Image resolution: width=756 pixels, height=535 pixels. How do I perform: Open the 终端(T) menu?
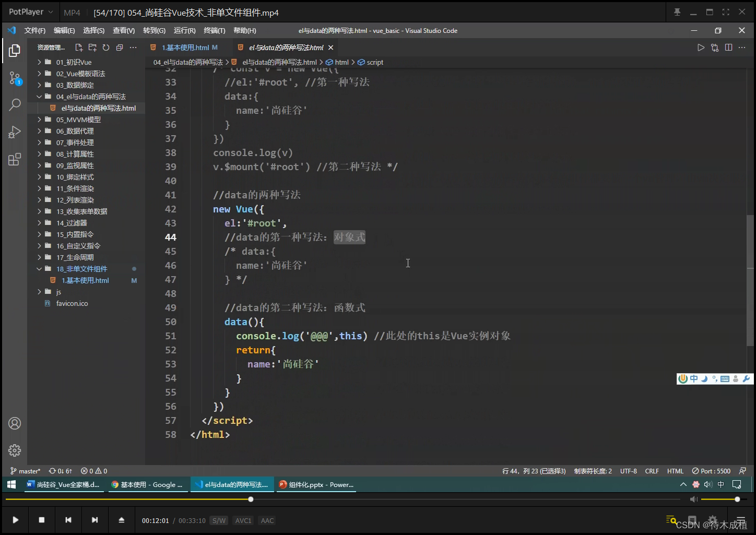[215, 31]
